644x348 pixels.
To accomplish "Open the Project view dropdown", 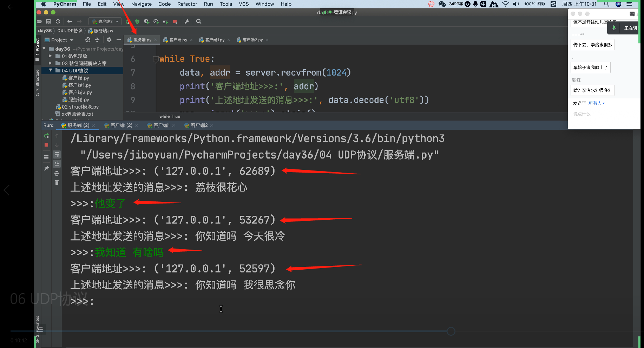I will tap(59, 40).
